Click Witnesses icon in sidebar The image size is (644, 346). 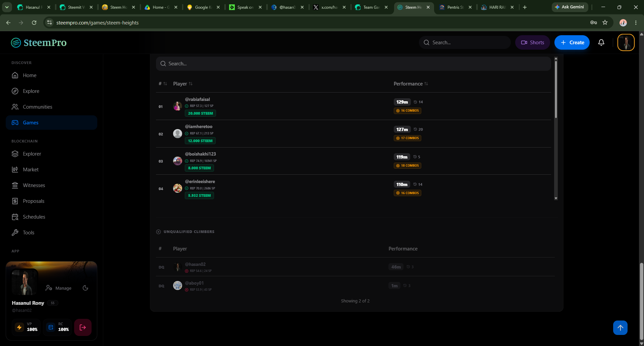pyautogui.click(x=15, y=185)
